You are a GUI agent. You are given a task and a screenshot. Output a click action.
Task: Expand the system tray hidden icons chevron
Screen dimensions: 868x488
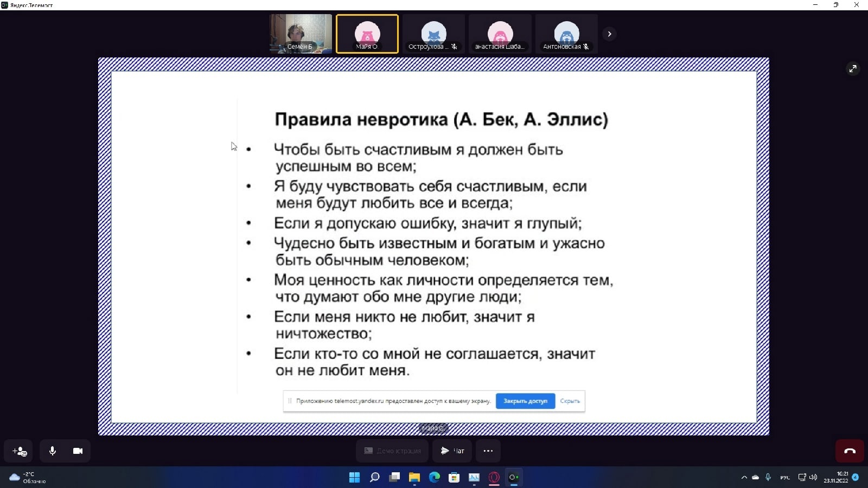pyautogui.click(x=744, y=478)
